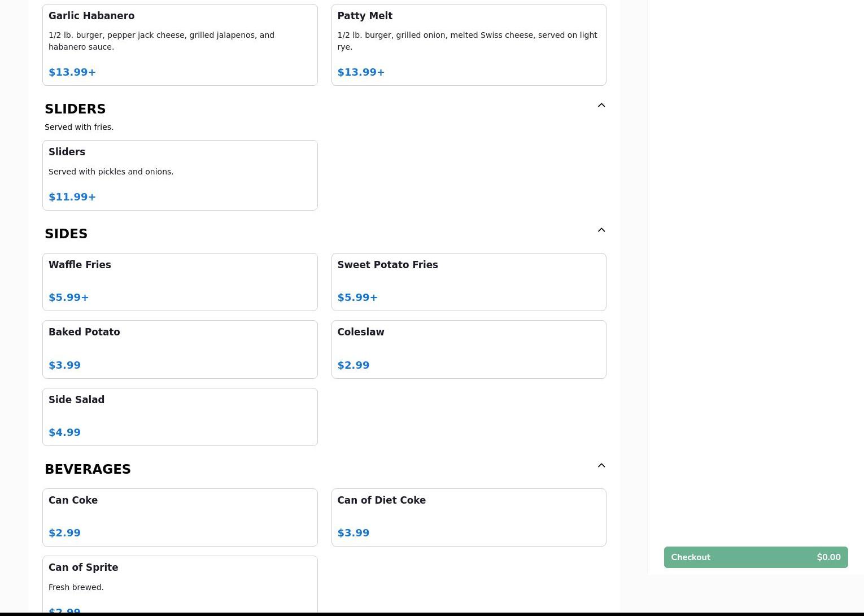Collapse the SLIDERS section chevron

tap(601, 106)
